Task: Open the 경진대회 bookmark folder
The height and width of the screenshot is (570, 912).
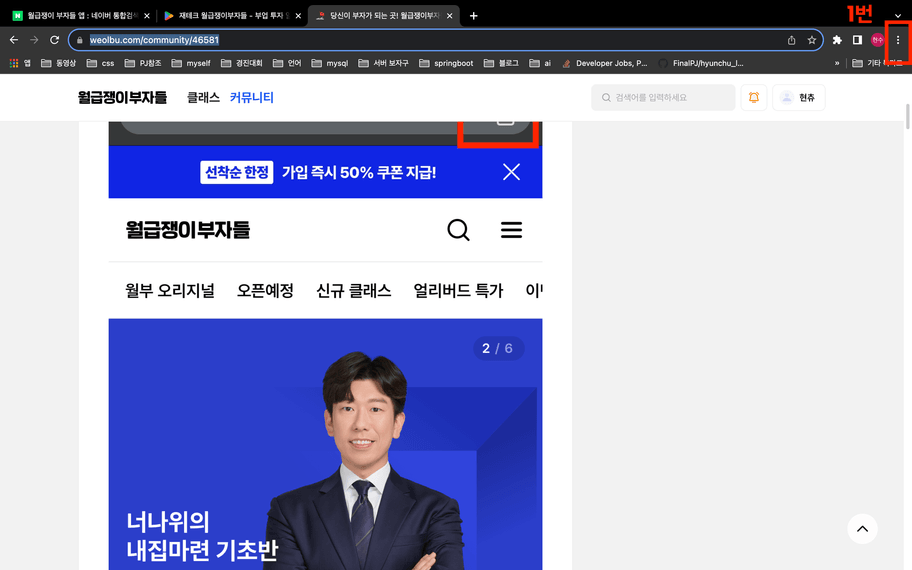Action: (241, 63)
